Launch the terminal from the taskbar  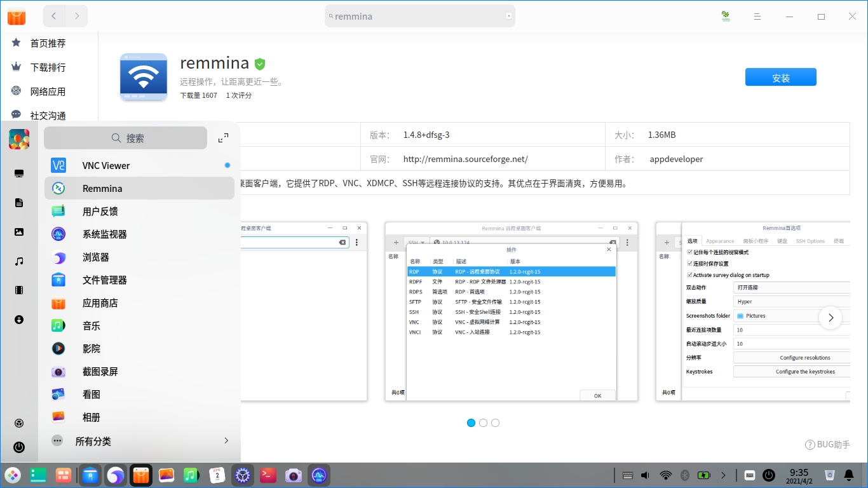268,475
